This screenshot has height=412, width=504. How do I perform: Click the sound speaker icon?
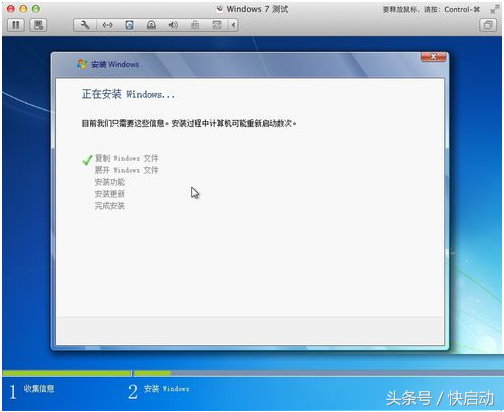tap(173, 25)
